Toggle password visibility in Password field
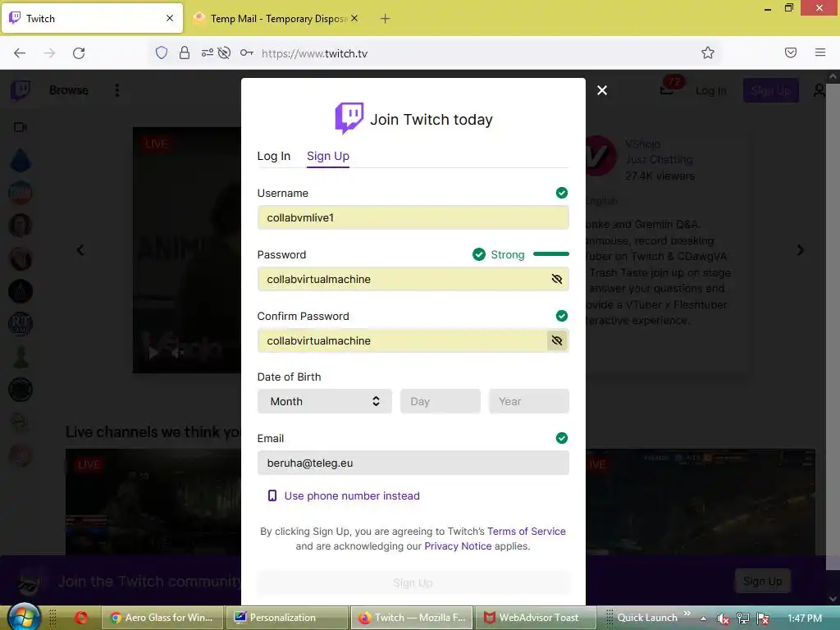 557,279
